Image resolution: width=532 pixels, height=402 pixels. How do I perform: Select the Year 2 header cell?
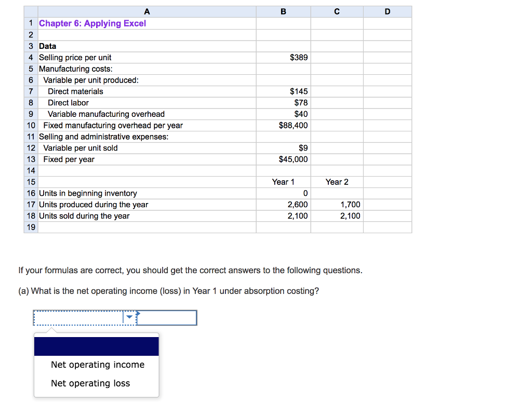coord(337,182)
